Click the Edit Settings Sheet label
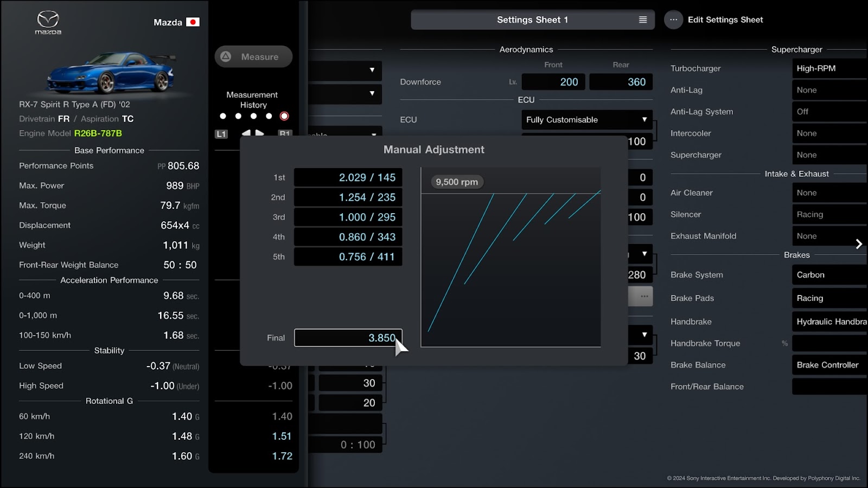Screen dimensions: 868x488 (725, 20)
